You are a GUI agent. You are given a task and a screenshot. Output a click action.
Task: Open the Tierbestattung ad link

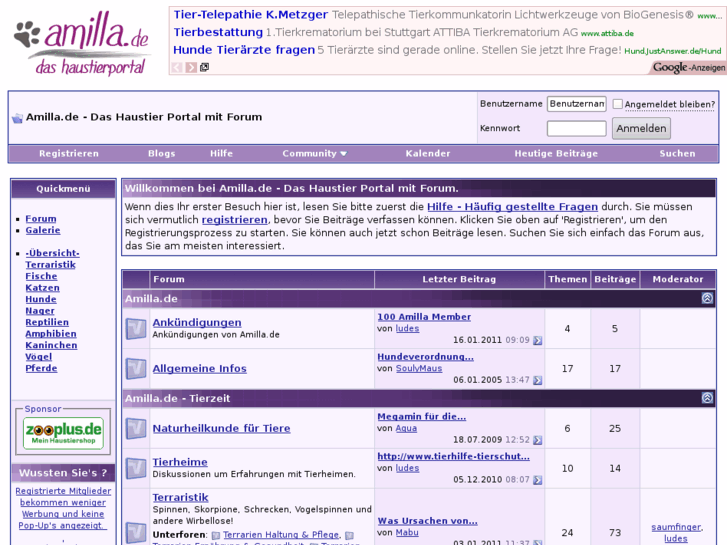(x=218, y=32)
